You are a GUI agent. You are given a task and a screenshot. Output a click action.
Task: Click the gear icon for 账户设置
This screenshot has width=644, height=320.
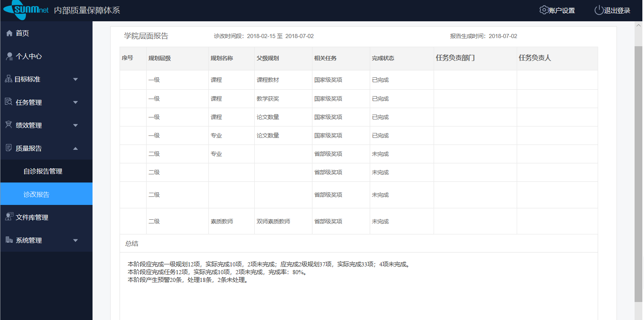coord(544,10)
